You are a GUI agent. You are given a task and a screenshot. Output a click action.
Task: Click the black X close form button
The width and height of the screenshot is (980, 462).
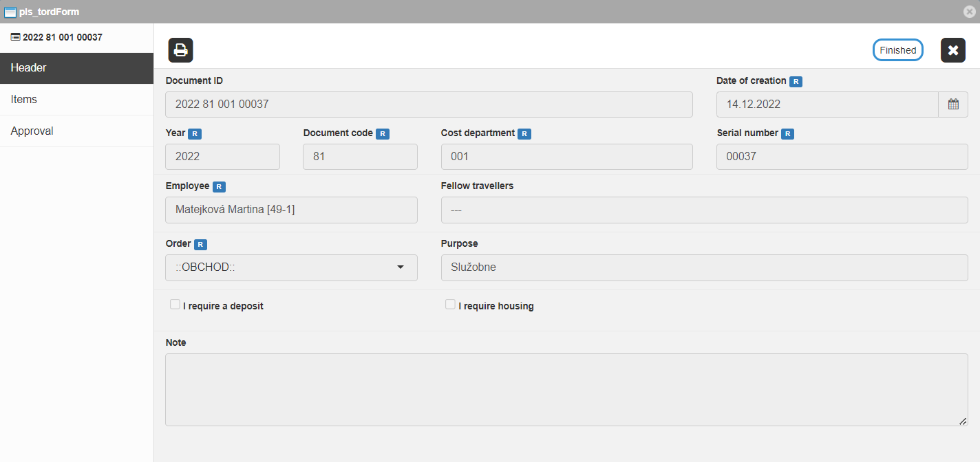[x=952, y=50]
